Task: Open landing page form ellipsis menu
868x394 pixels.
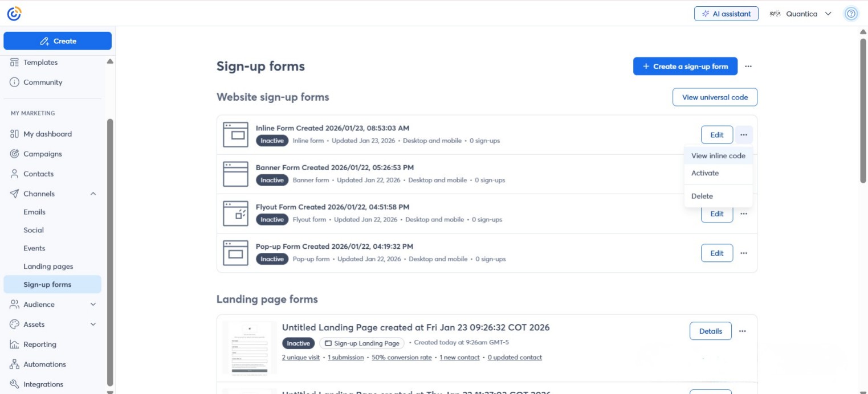Action: (743, 331)
